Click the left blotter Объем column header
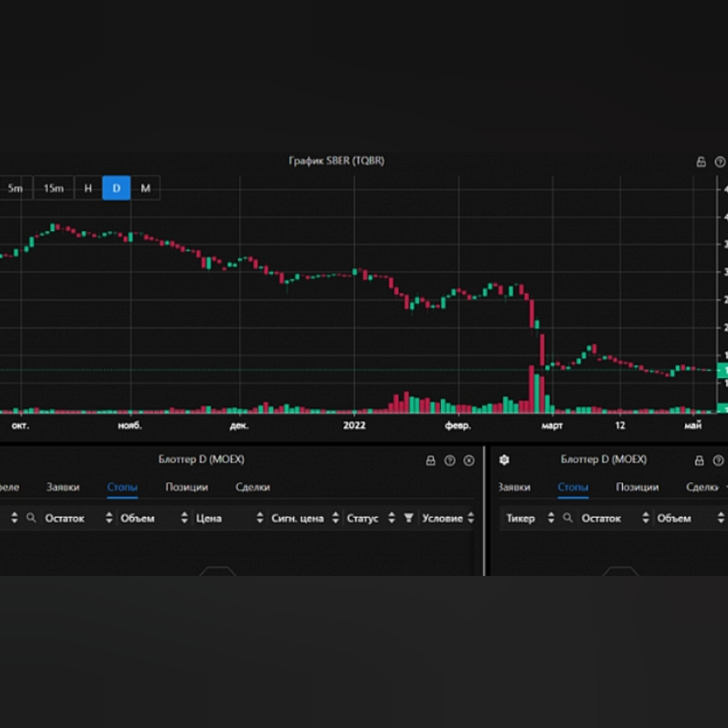Viewport: 728px width, 728px height. tap(137, 518)
